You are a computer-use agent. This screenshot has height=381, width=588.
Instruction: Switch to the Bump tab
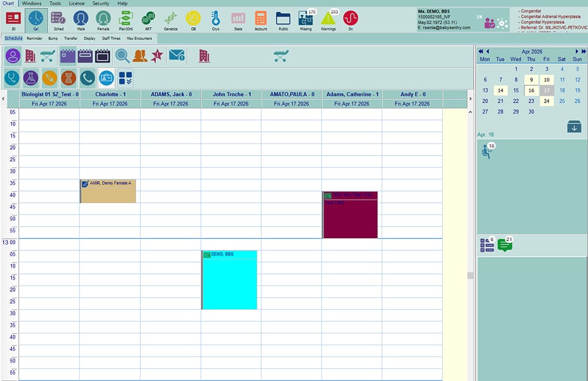coord(53,38)
